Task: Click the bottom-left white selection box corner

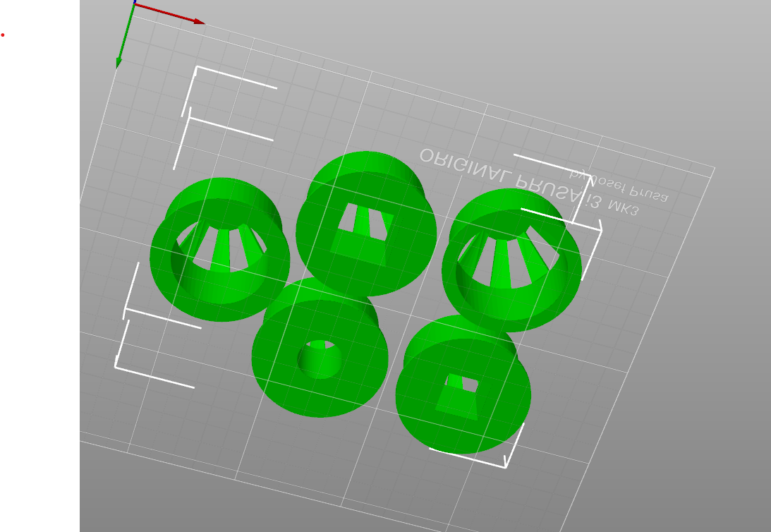Action: 116,365
